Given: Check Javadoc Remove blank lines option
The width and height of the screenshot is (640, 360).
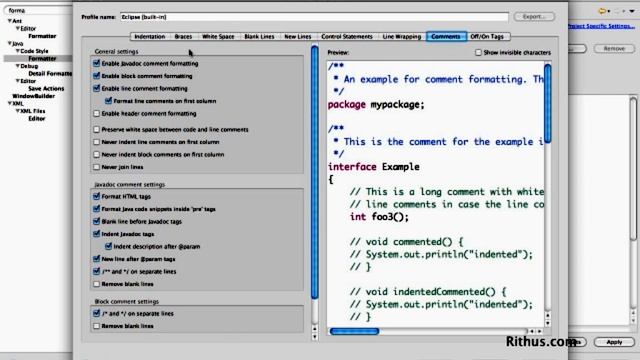Looking at the screenshot, I should (97, 284).
